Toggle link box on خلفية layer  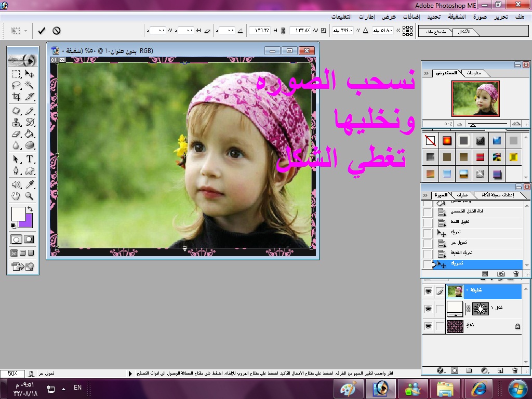point(440,326)
